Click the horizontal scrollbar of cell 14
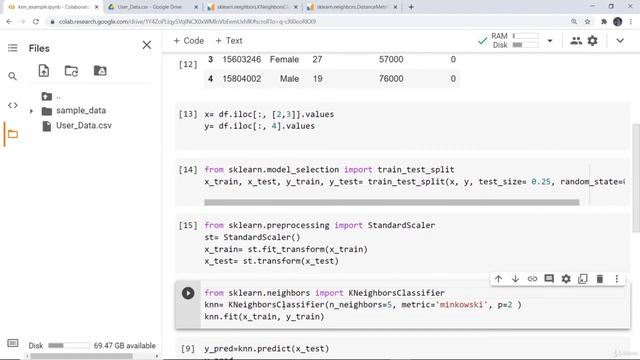Image resolution: width=640 pixels, height=360 pixels. point(391,202)
